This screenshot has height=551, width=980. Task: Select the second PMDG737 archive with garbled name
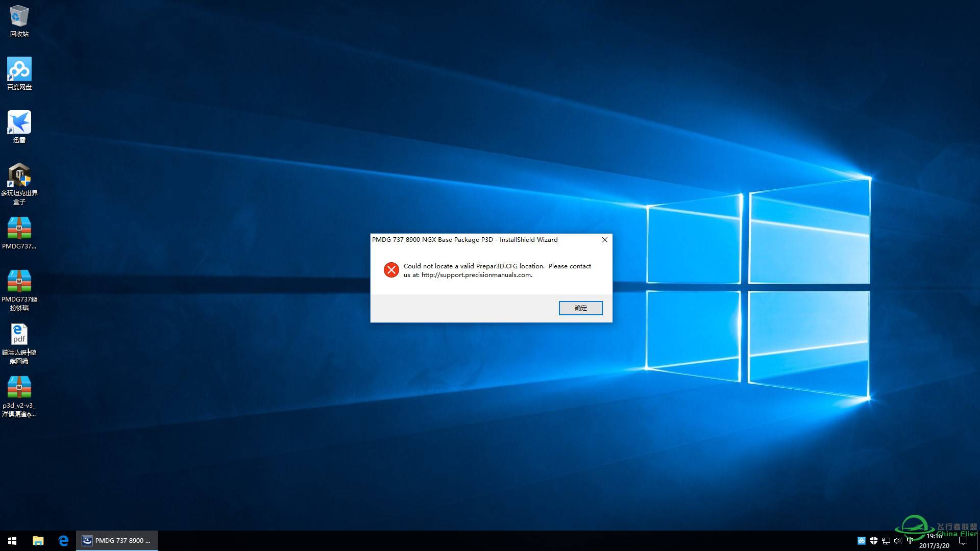pos(19,291)
